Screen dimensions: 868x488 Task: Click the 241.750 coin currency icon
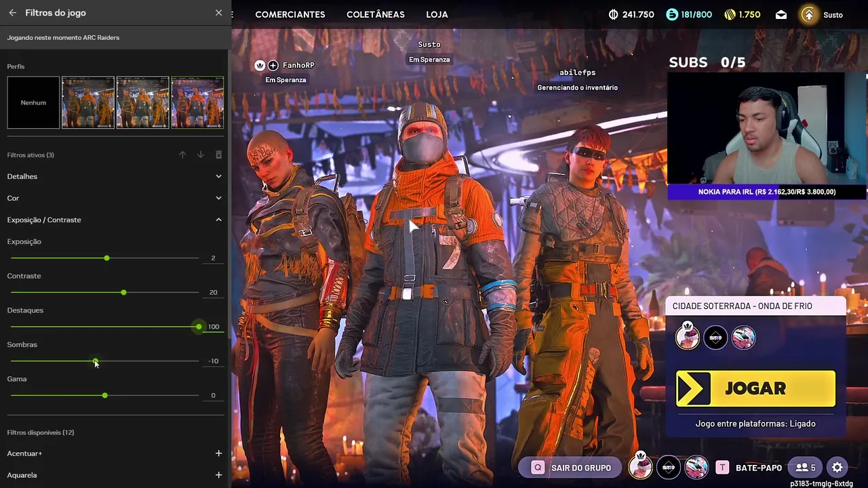tap(614, 14)
